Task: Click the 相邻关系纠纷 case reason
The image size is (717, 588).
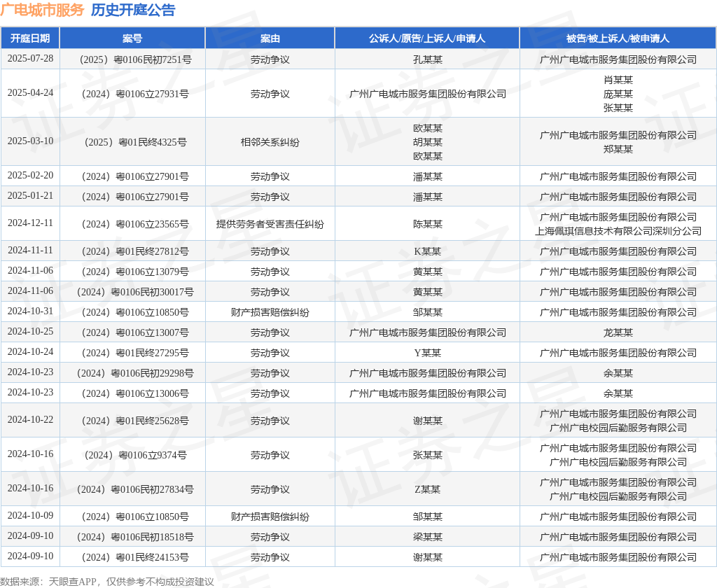Action: click(270, 142)
